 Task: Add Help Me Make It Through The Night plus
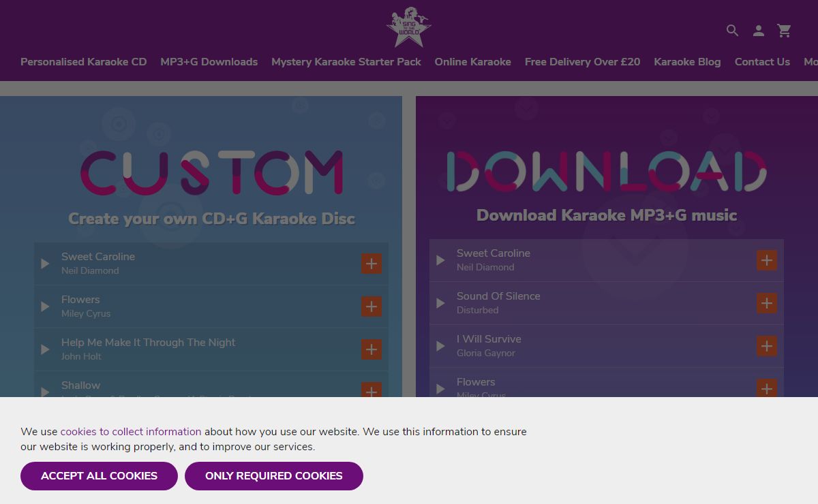pos(372,349)
